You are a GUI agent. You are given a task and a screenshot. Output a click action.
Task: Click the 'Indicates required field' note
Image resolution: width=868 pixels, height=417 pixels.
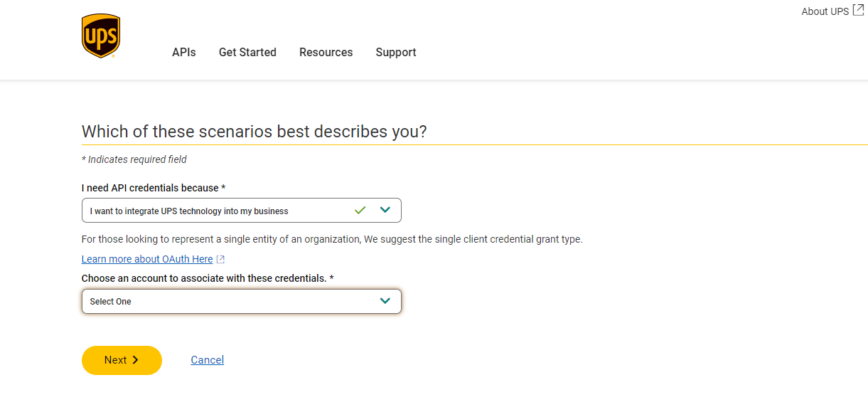pyautogui.click(x=134, y=159)
